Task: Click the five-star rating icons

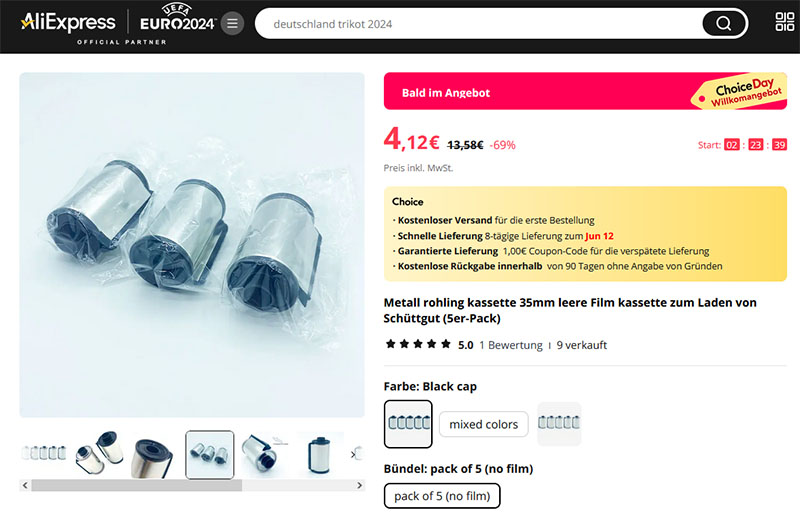Action: click(418, 345)
